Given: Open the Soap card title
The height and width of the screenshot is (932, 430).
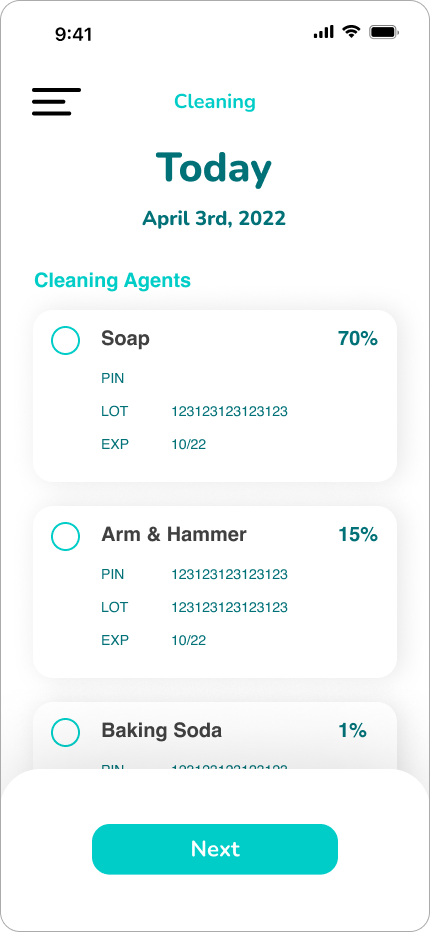Looking at the screenshot, I should (x=125, y=339).
